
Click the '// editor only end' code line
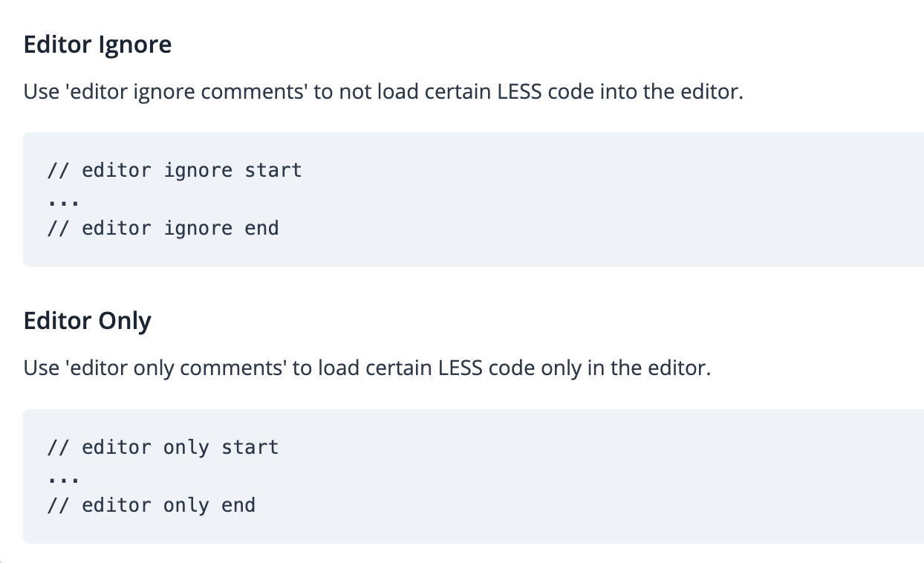click(x=151, y=505)
